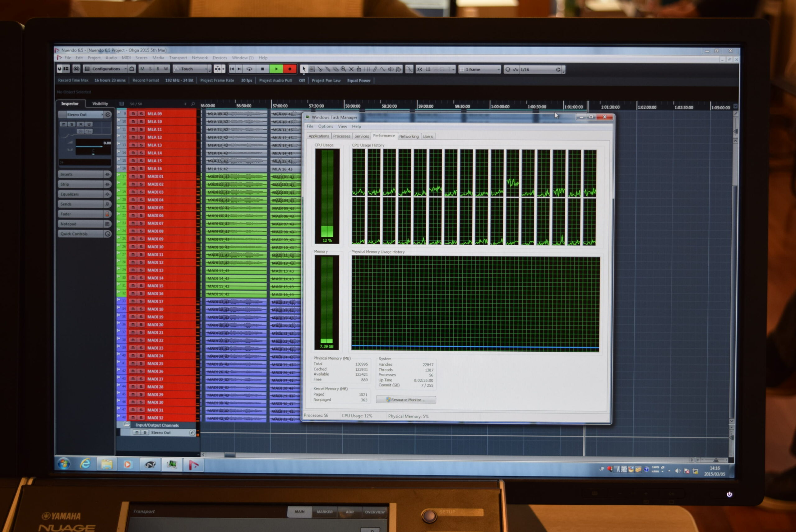Toggle global Mute M state button in toolbar

142,68
